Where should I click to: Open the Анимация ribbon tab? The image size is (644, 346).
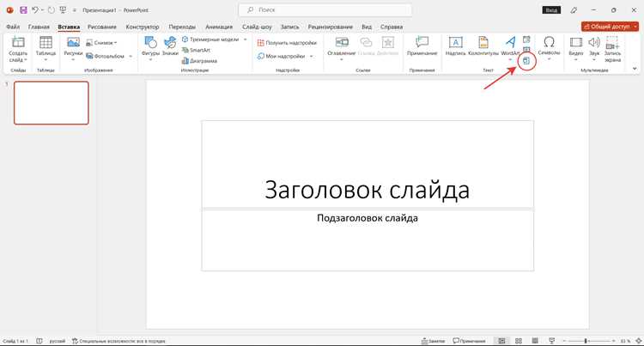(x=219, y=27)
